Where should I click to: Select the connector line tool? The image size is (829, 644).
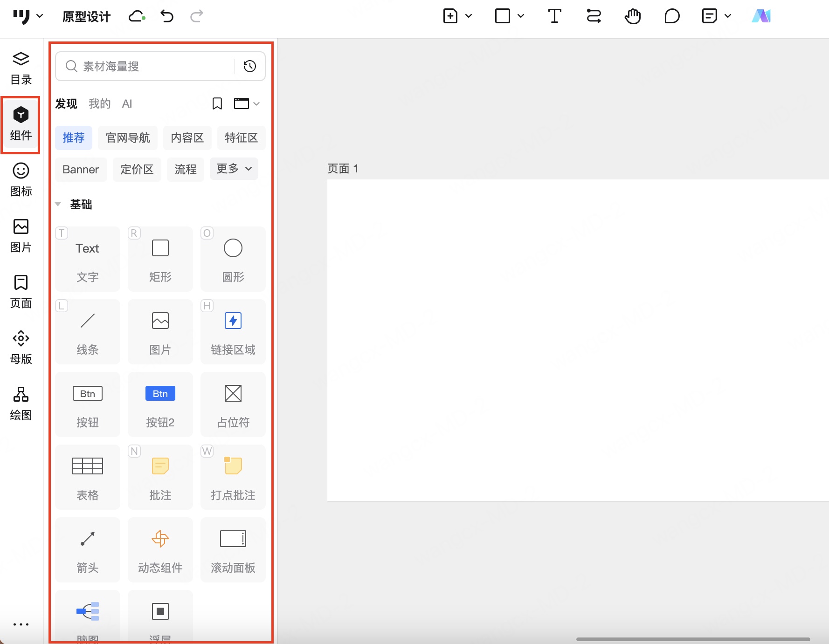pyautogui.click(x=594, y=16)
